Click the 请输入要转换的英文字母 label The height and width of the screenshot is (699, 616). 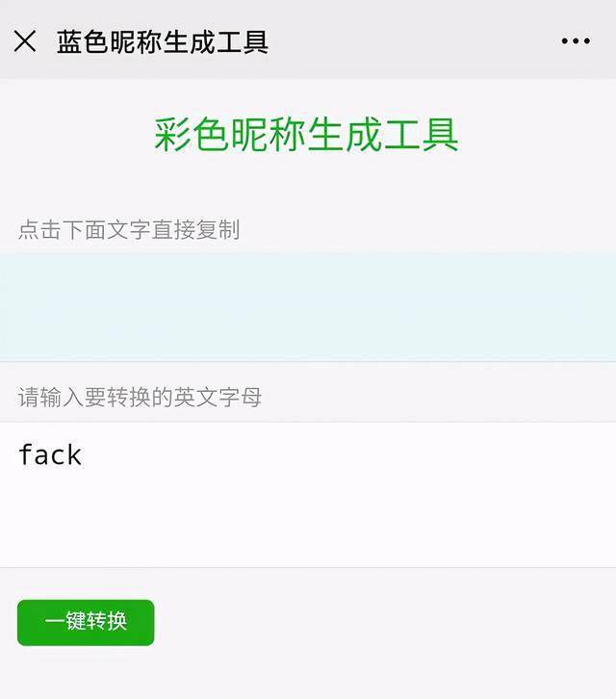(x=140, y=397)
